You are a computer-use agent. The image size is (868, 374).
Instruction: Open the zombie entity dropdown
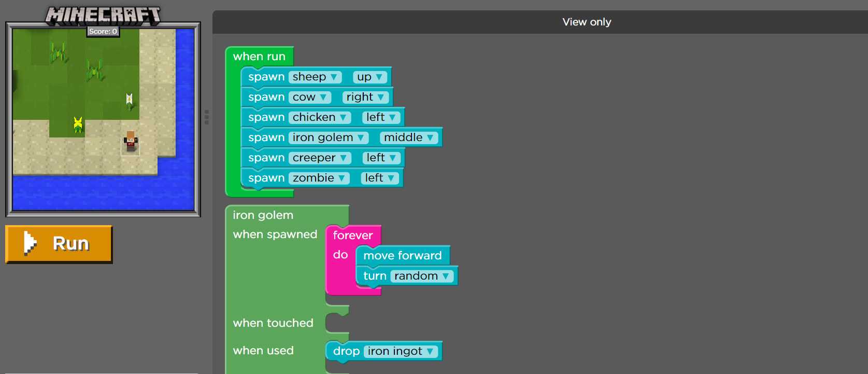coord(319,178)
